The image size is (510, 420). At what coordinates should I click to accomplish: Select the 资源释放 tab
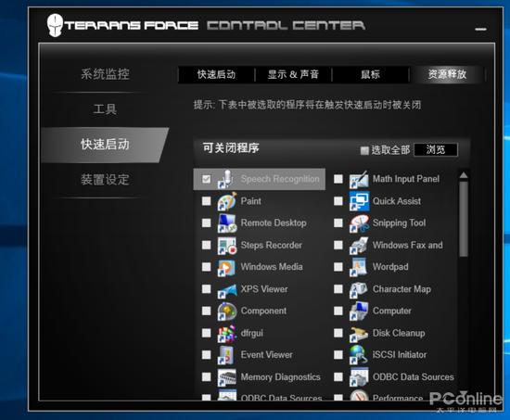coord(447,74)
